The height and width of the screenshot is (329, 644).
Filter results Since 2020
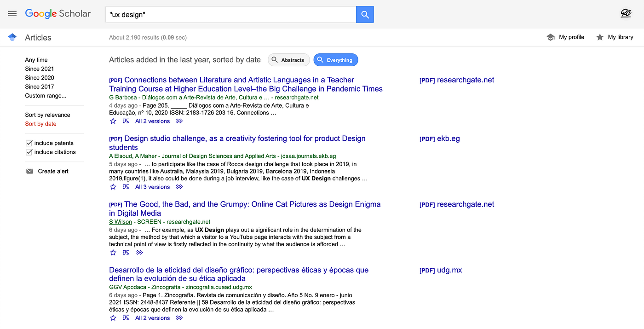40,78
